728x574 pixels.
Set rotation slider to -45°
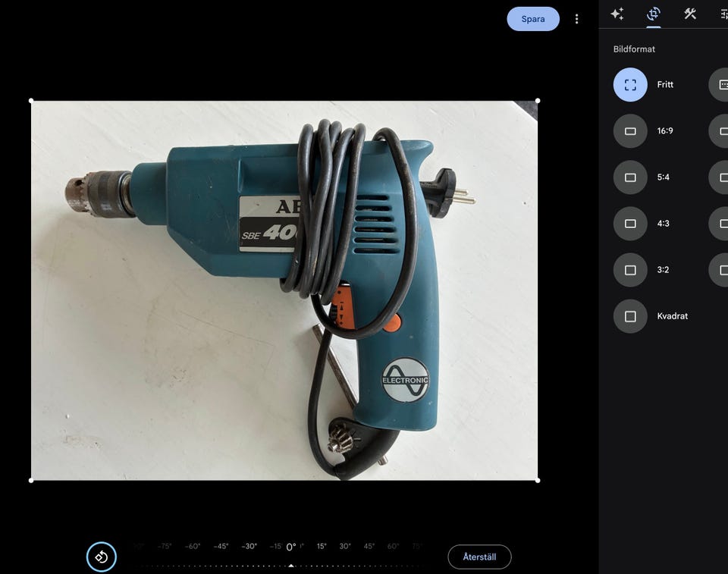click(221, 546)
